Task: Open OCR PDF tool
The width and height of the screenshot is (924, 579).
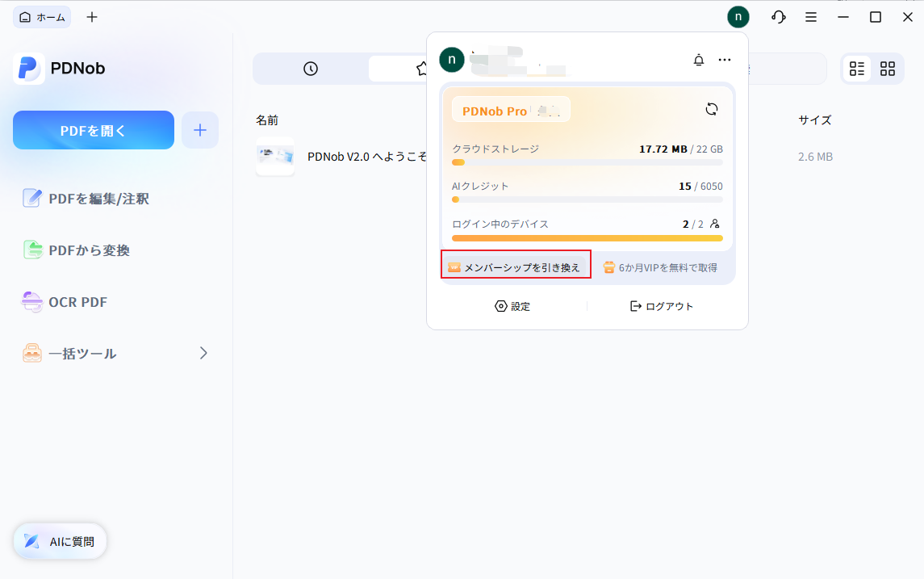Action: (65, 302)
